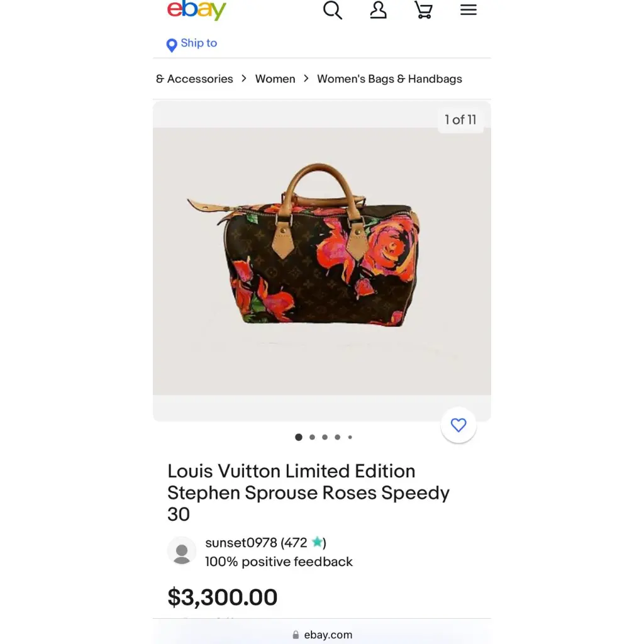Select the third image carousel dot
Screen dimensions: 644x644
(x=325, y=437)
